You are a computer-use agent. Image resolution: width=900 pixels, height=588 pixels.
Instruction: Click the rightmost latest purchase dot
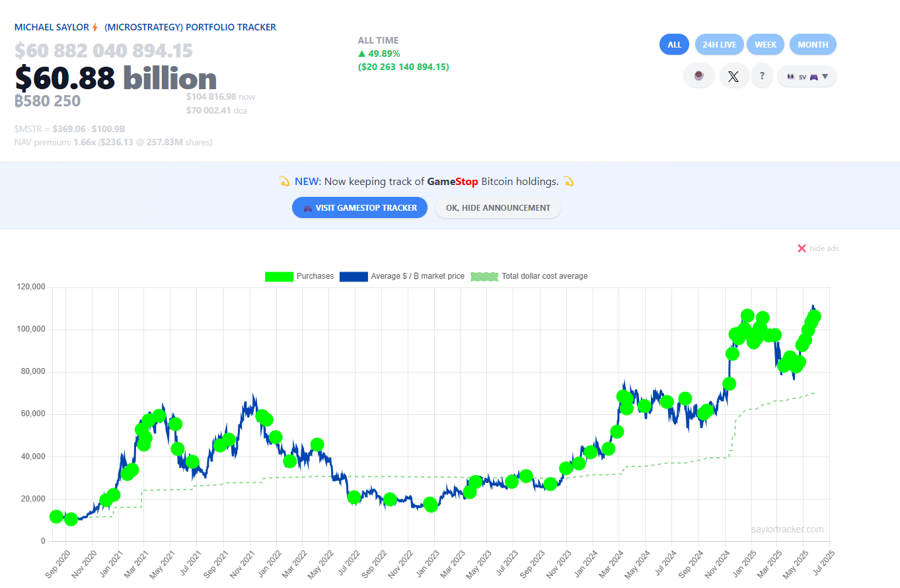[x=814, y=316]
